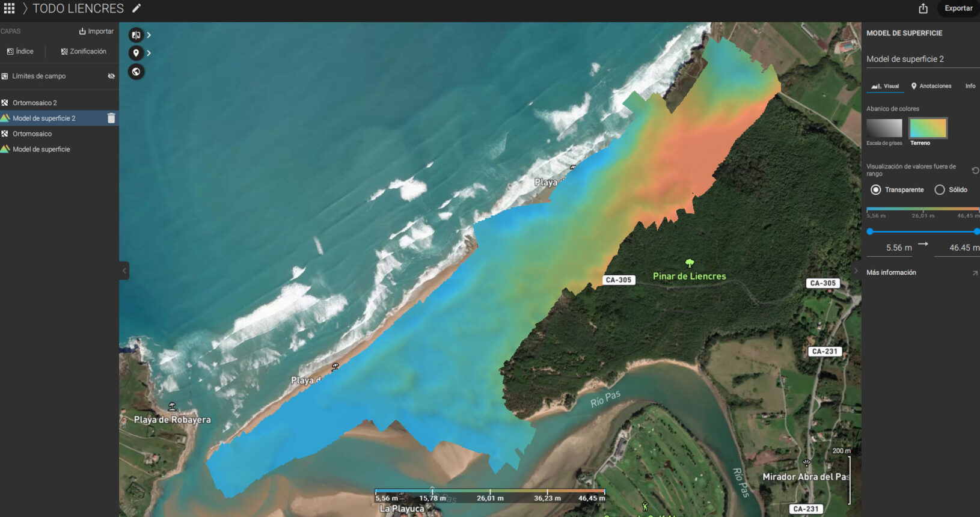The image size is (980, 517).
Task: Collapse the left layers panel
Action: pos(124,271)
